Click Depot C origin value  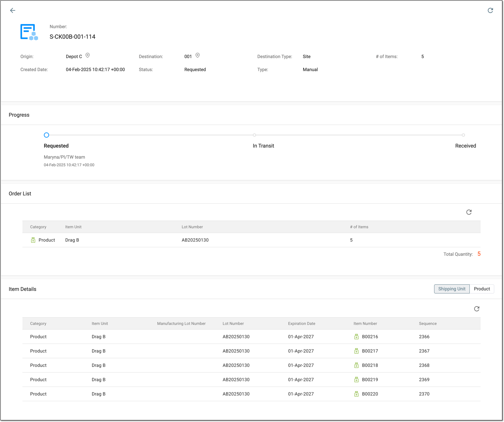[74, 57]
